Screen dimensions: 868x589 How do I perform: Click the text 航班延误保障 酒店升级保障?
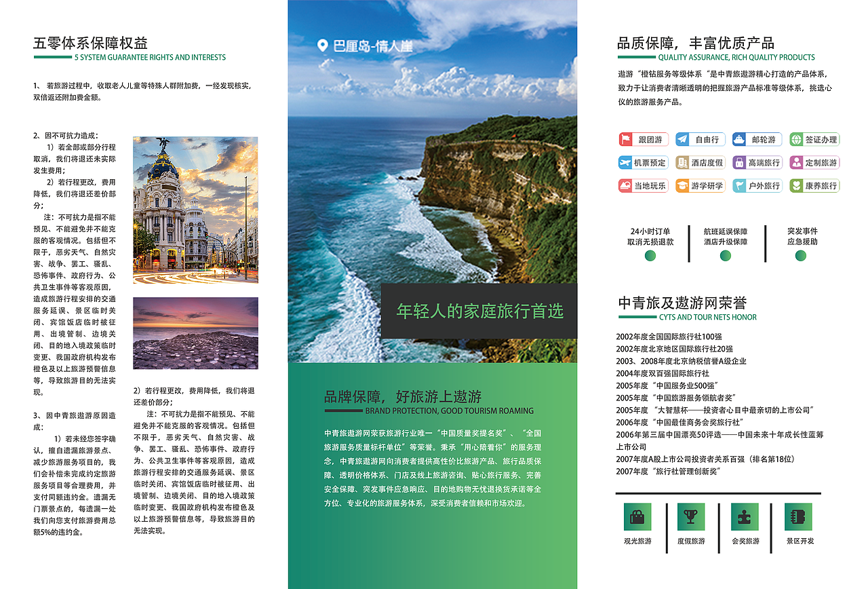726,236
